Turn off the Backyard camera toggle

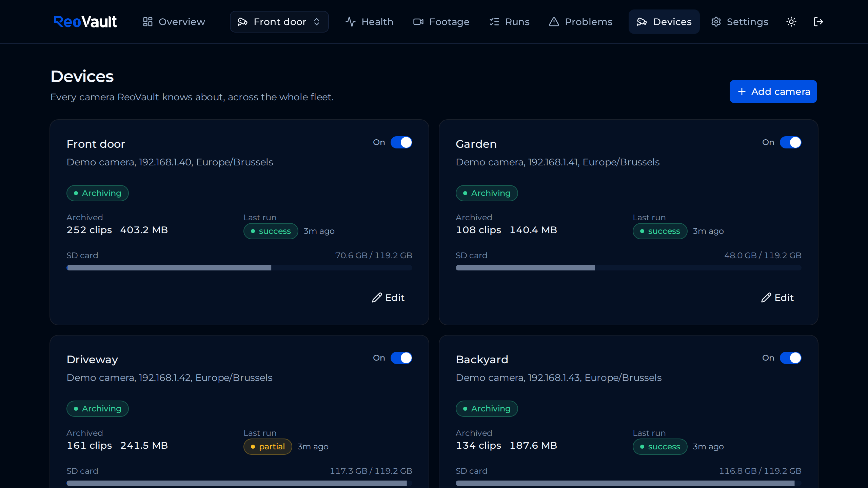pos(790,358)
